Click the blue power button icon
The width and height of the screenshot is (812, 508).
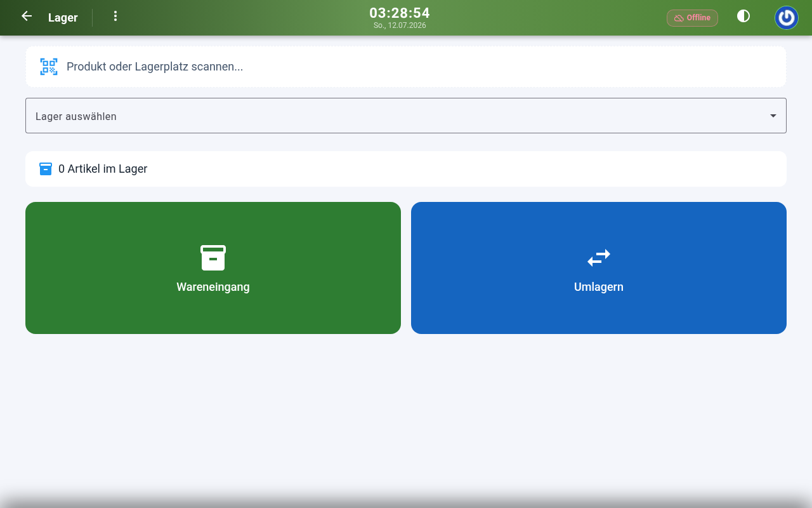tap(787, 18)
